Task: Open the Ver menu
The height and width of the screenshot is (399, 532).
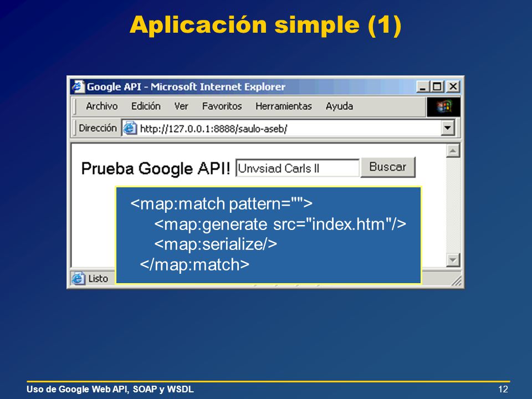Action: (181, 106)
